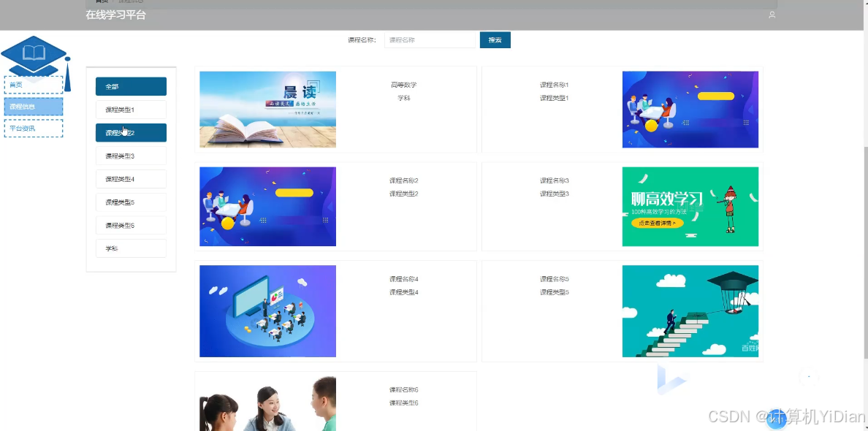Open 首页 in the left navigation
The image size is (868, 431).
(x=33, y=85)
